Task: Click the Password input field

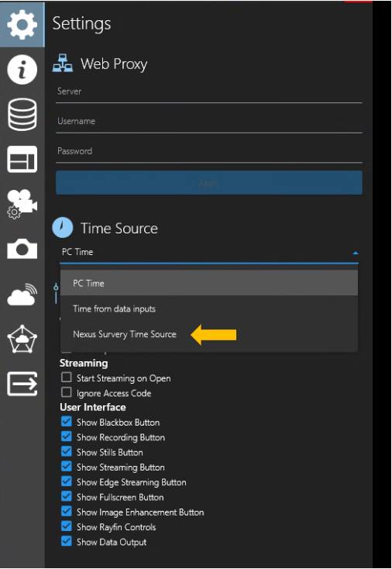Action: tap(209, 152)
